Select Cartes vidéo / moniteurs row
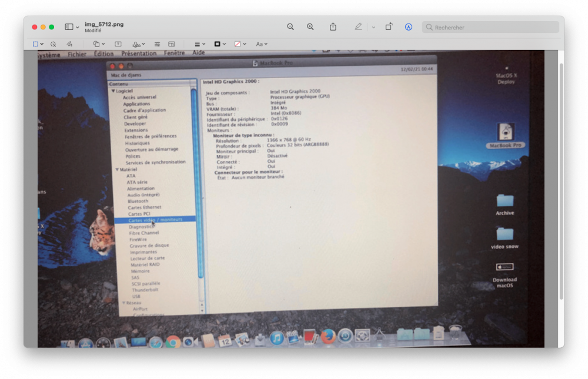This screenshot has height=379, width=588. pyautogui.click(x=155, y=220)
